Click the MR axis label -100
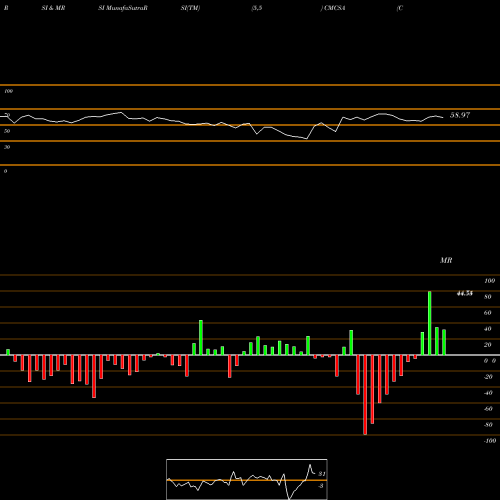500x500 pixels. tap(490, 441)
